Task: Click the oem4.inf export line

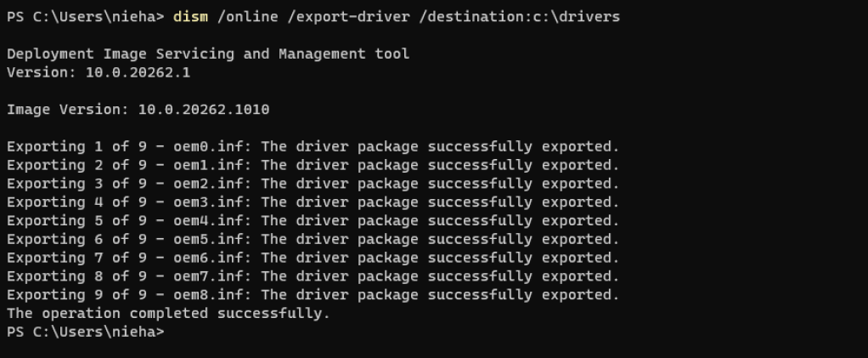Action: pos(313,221)
